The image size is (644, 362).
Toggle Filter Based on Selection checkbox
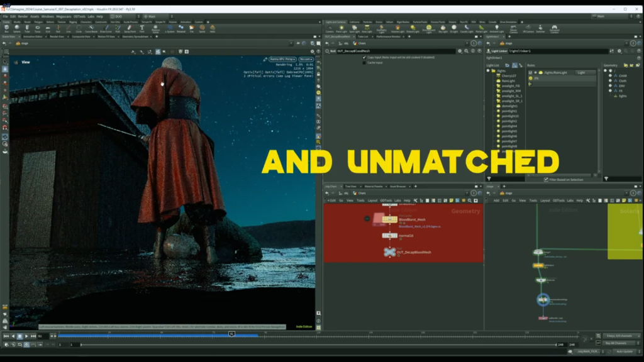(x=546, y=180)
